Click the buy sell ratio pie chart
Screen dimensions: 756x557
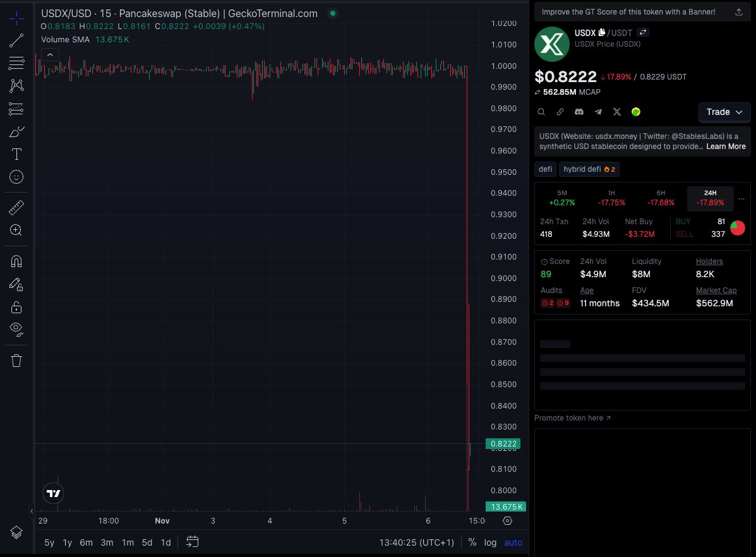click(x=738, y=227)
